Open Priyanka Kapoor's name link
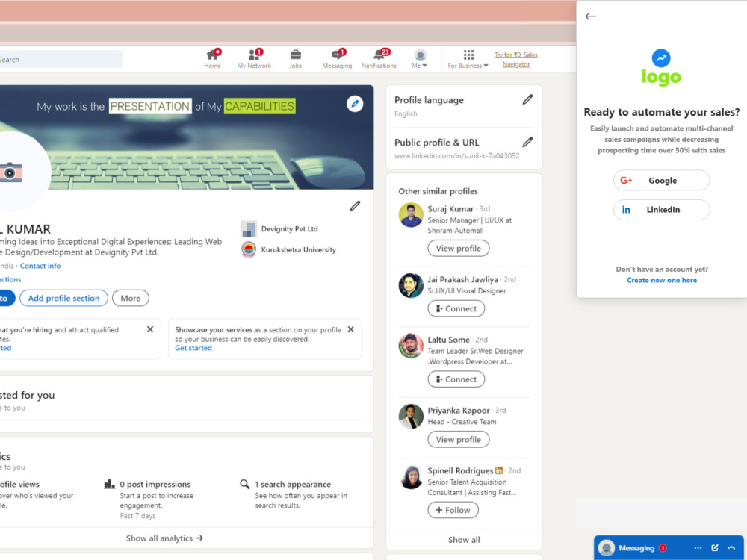This screenshot has height=560, width=747. point(459,411)
